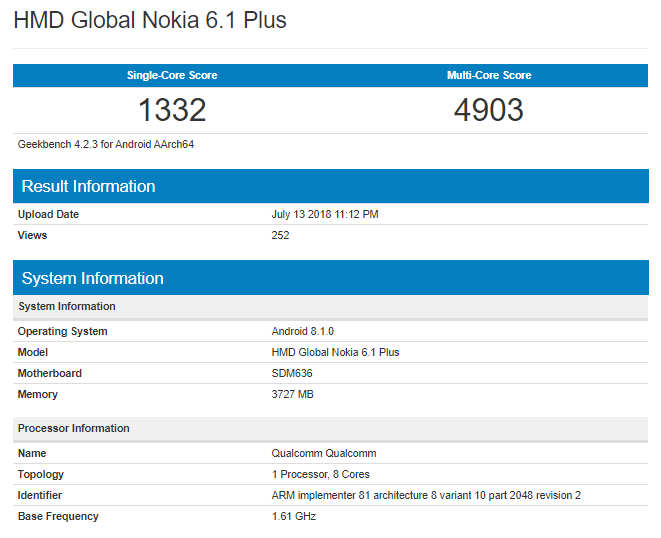Click the Android 8.1.0 value
This screenshot has height=538, width=661.
point(302,331)
